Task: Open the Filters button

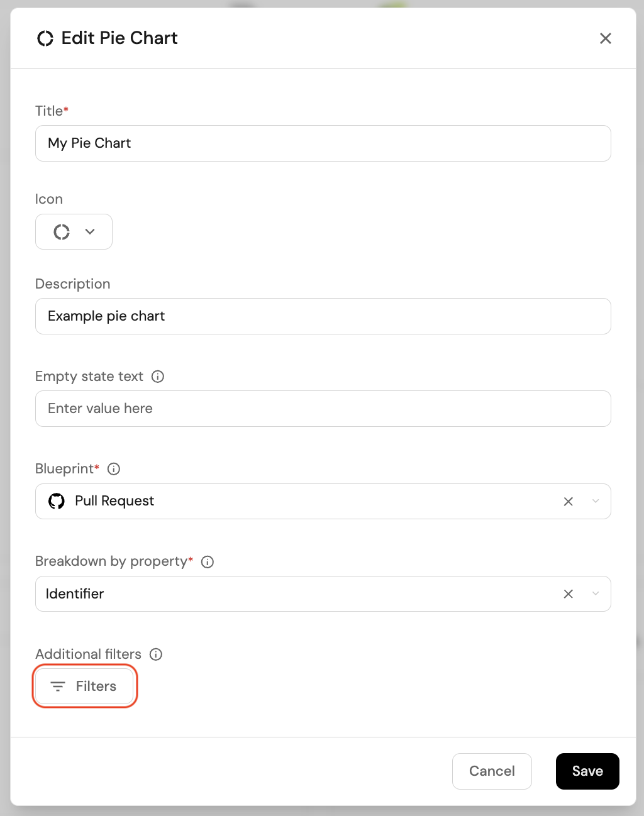Action: coord(84,686)
